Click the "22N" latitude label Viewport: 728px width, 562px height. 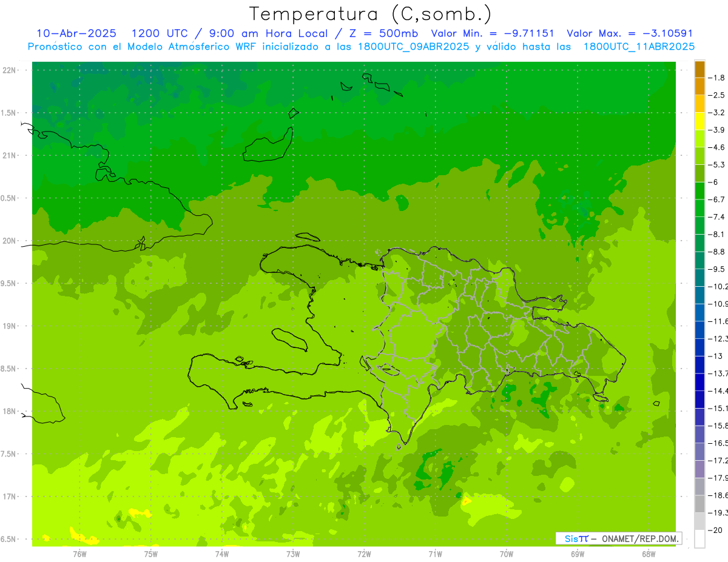pos(9,70)
